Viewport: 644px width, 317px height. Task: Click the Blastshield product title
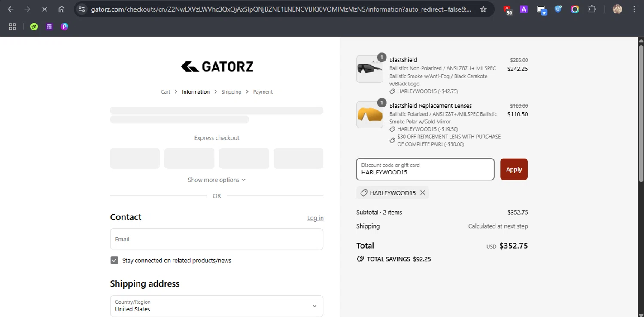click(403, 60)
